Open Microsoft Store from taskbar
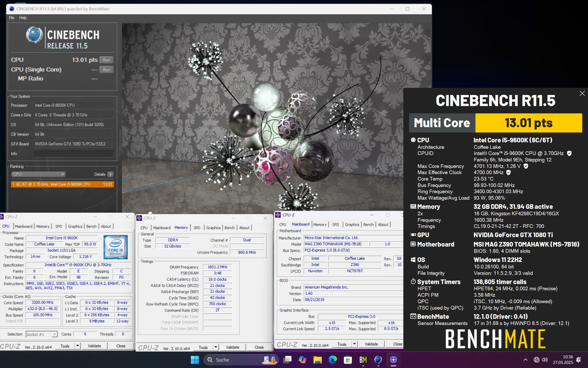 click(x=348, y=360)
